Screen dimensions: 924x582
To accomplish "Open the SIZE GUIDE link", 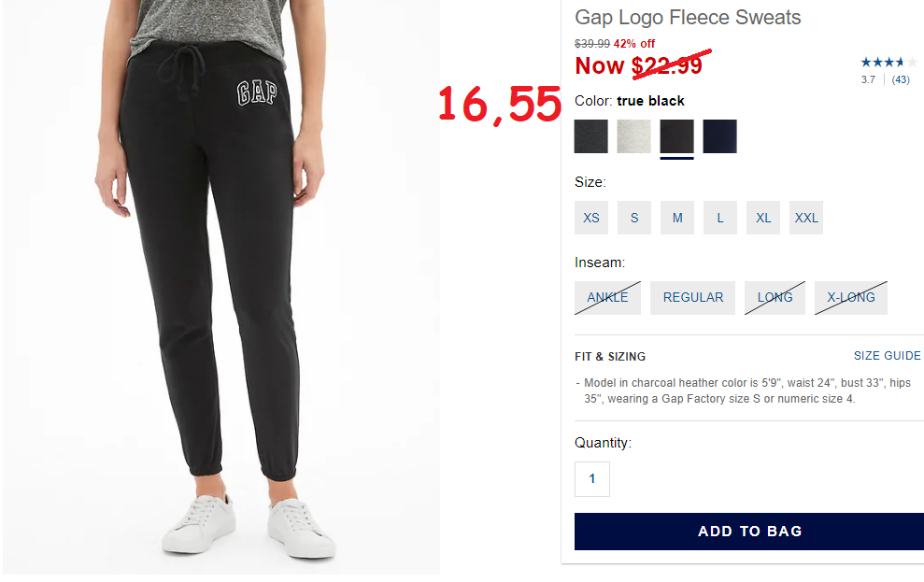I will pos(887,356).
